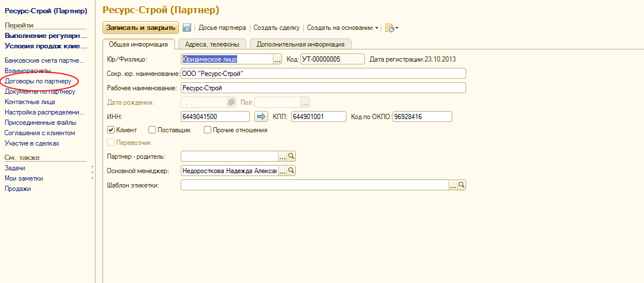Open the Договоры по партнеру link

coord(38,81)
